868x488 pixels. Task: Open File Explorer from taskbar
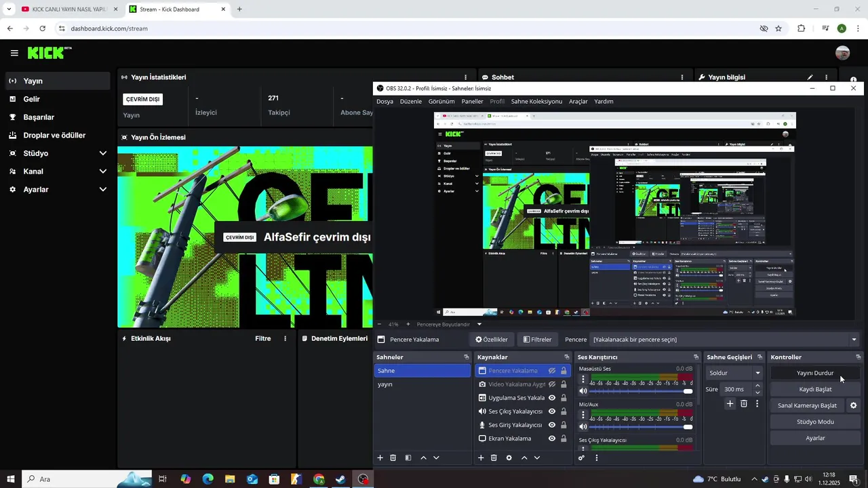(230, 479)
